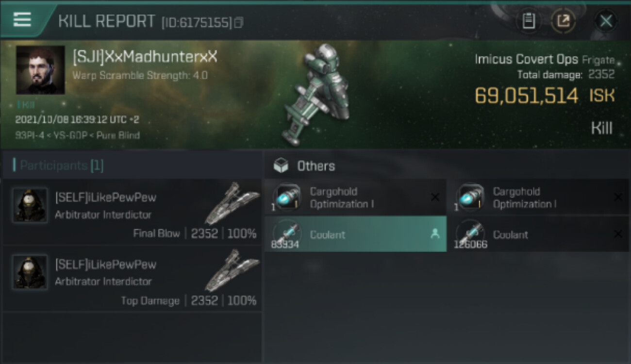Copy the kill report ID icon
The image size is (631, 364).
click(238, 22)
